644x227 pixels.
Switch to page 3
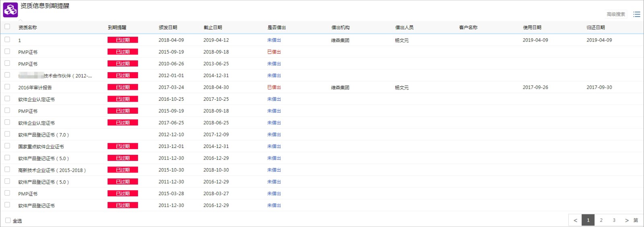click(614, 220)
